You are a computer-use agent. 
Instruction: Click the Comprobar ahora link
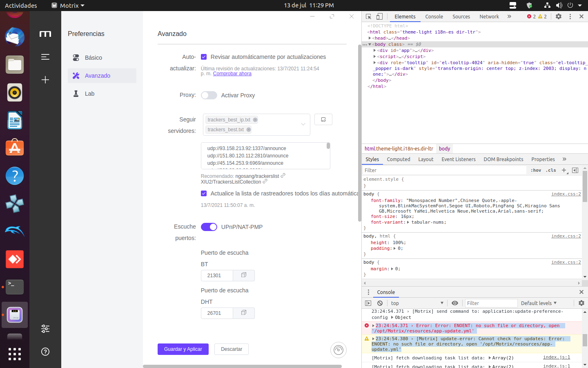[x=232, y=74]
